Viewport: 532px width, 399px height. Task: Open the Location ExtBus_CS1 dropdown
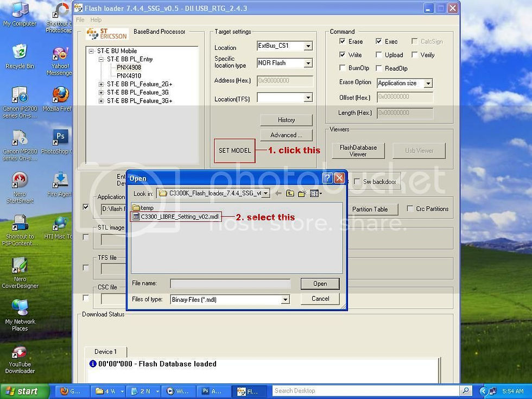[x=308, y=46]
